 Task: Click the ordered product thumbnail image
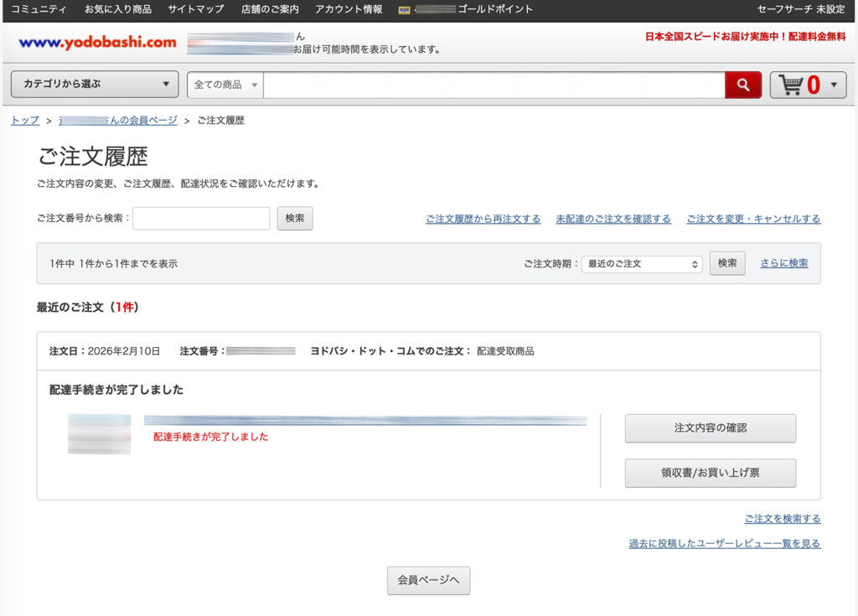click(x=99, y=434)
